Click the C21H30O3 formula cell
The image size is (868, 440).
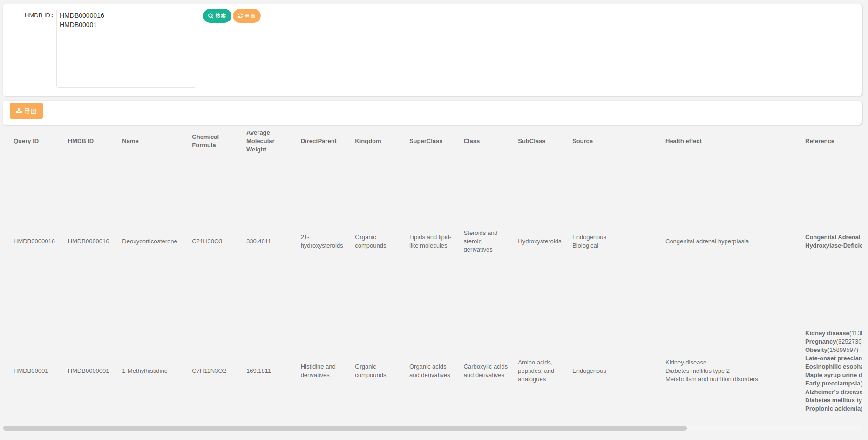coord(207,241)
